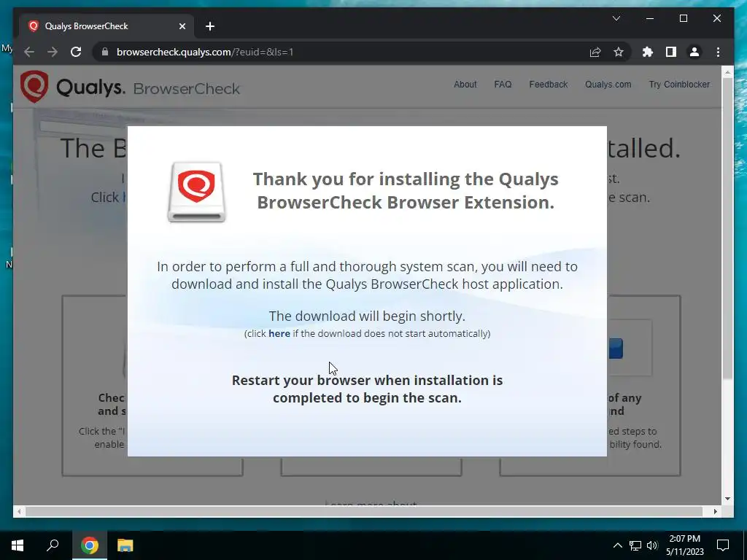The image size is (747, 560).
Task: Open a new tab with the plus button
Action: point(210,26)
